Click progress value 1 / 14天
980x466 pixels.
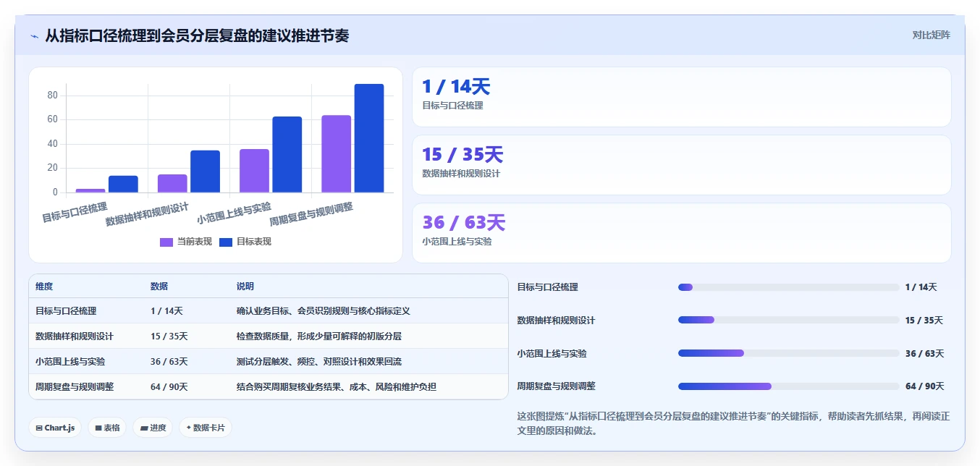coord(921,287)
